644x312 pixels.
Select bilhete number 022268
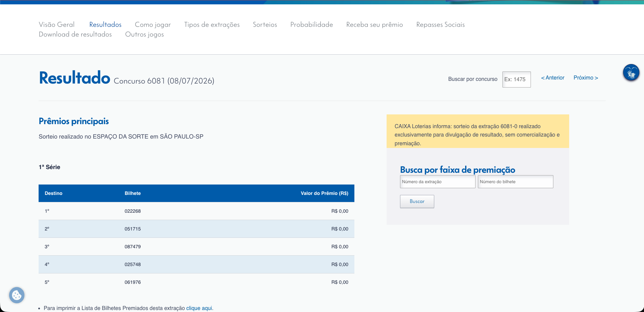[133, 211]
